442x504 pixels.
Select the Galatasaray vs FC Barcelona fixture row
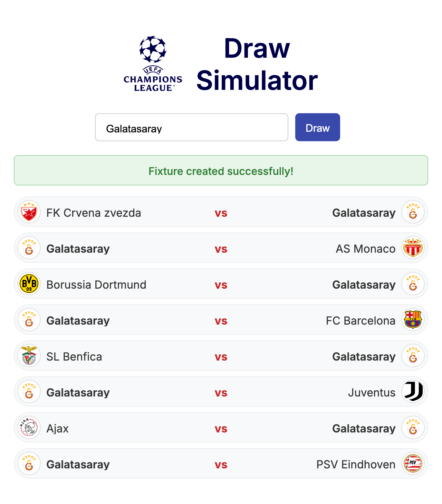pyautogui.click(x=221, y=320)
